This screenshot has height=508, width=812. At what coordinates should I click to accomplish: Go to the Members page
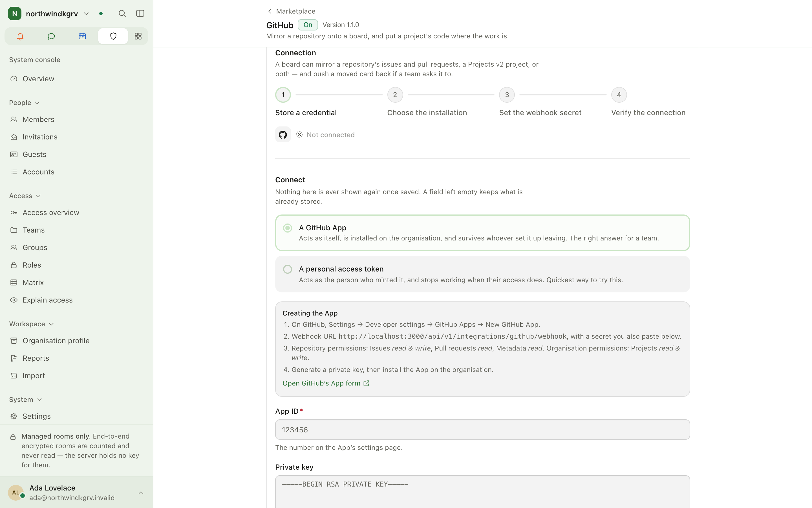[x=76, y=119]
